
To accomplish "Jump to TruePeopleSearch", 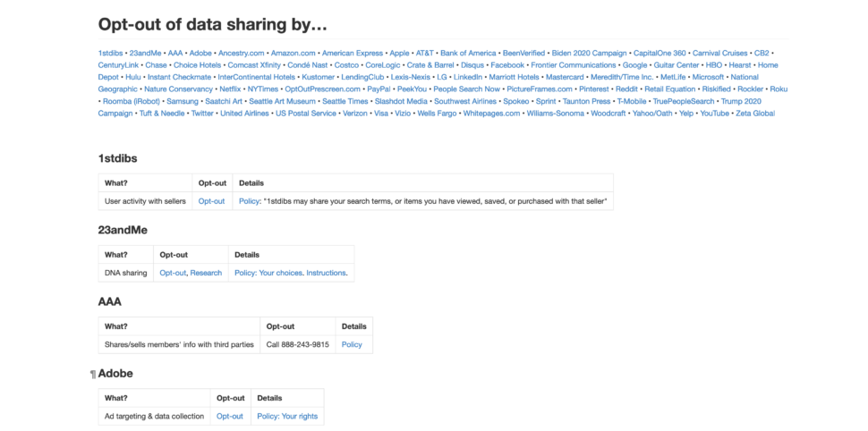I will 684,101.
